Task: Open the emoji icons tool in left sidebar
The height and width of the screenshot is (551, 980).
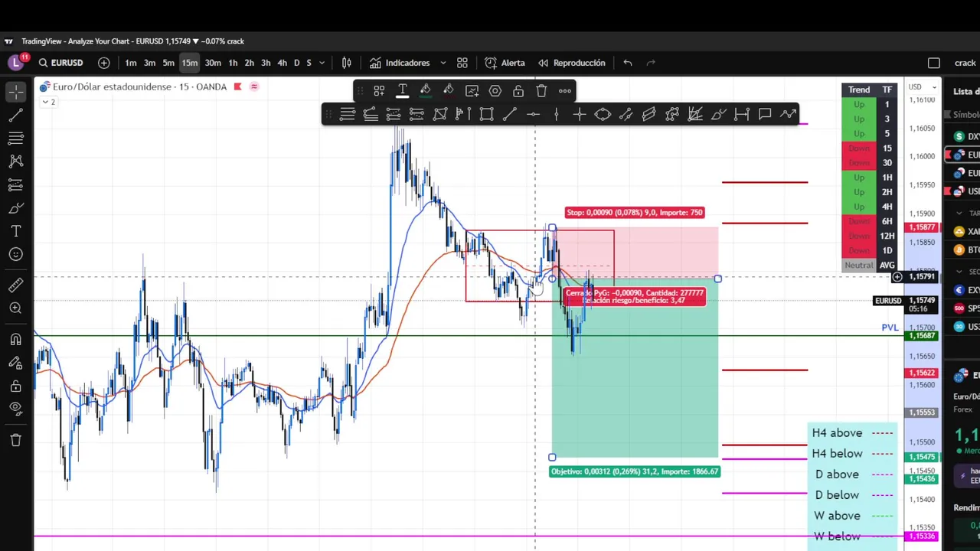Action: (x=15, y=254)
